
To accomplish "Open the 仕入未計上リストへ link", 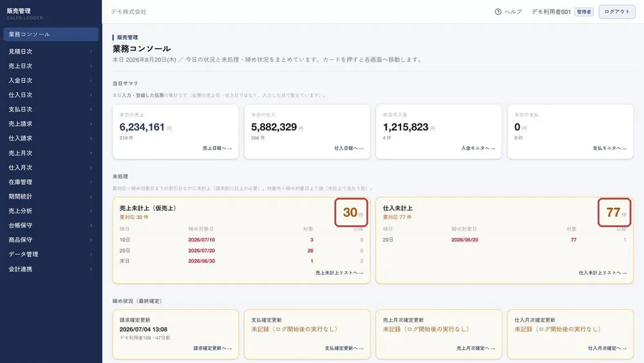I will coord(603,273).
